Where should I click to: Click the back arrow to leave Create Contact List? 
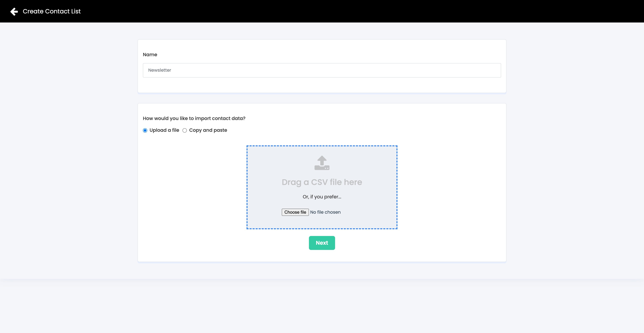(14, 11)
